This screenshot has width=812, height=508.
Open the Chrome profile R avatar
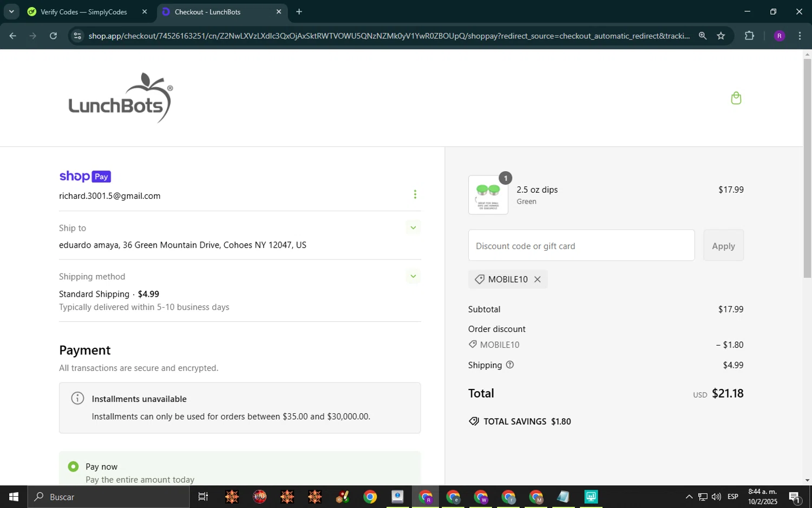tap(780, 36)
